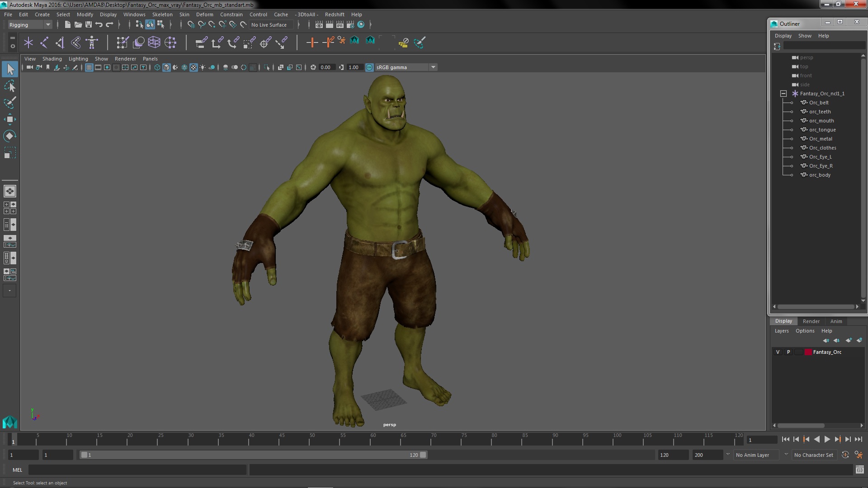Collapse the Fantasy_Orc_ncl1_1 group
This screenshot has width=868, height=488.
[x=783, y=94]
